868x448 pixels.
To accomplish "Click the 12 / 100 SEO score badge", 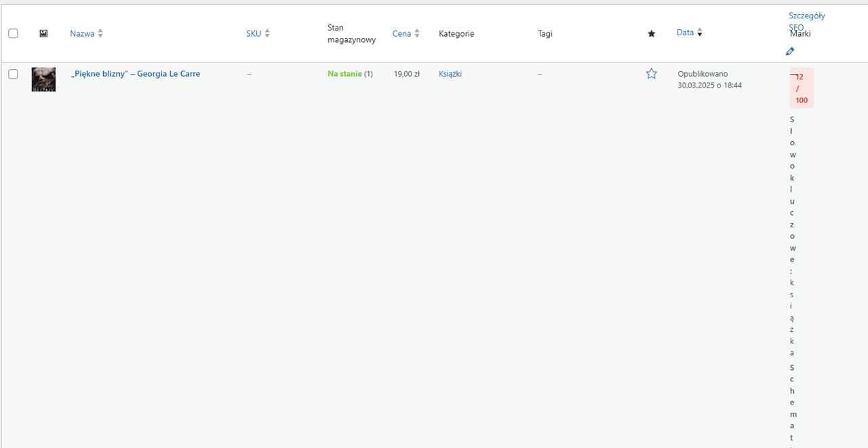I will pyautogui.click(x=802, y=88).
